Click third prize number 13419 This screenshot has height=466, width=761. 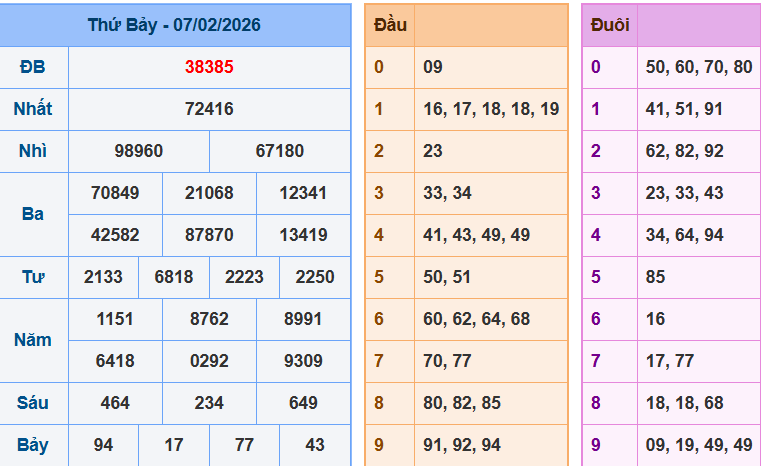[x=303, y=235]
